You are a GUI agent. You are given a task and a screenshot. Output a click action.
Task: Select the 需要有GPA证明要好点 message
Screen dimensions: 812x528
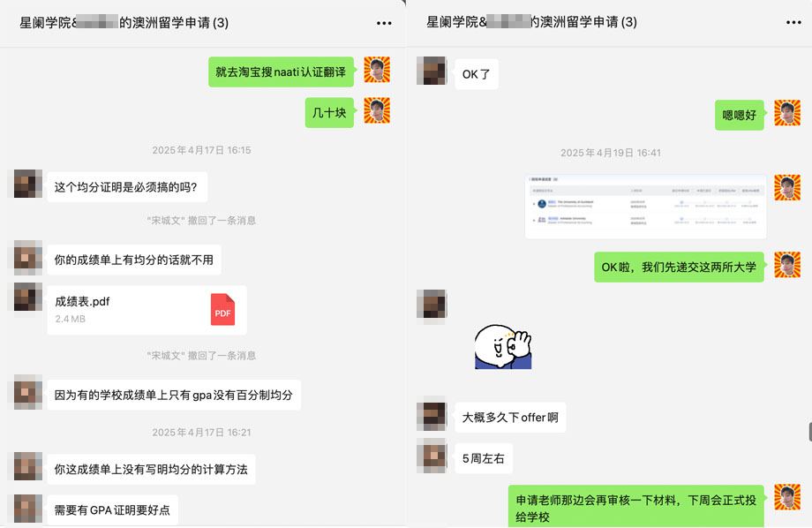click(112, 509)
